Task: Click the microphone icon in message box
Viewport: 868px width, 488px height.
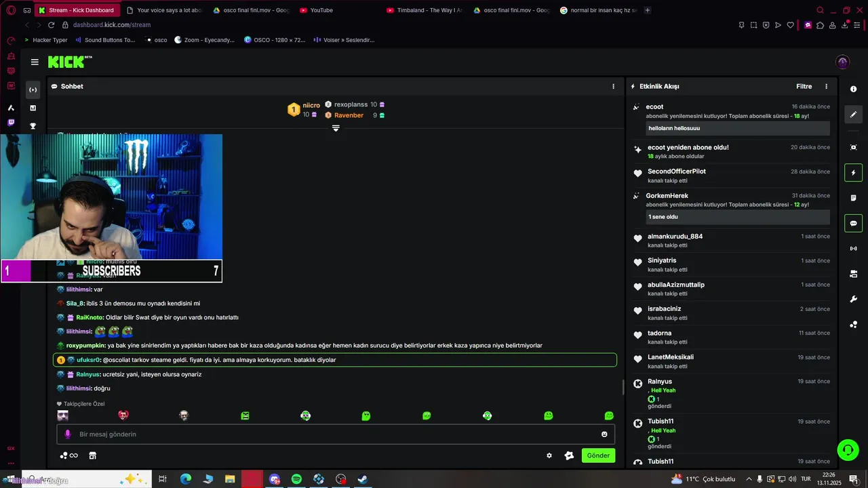Action: pyautogui.click(x=67, y=434)
